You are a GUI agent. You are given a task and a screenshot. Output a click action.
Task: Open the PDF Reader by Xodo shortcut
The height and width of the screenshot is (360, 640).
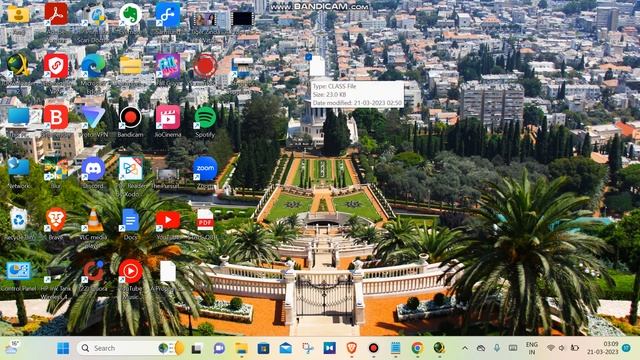130,169
